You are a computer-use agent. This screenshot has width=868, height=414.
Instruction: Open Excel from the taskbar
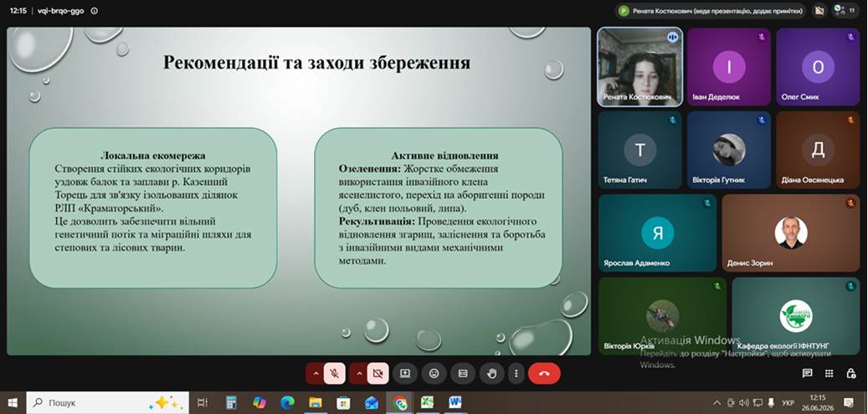pyautogui.click(x=428, y=402)
